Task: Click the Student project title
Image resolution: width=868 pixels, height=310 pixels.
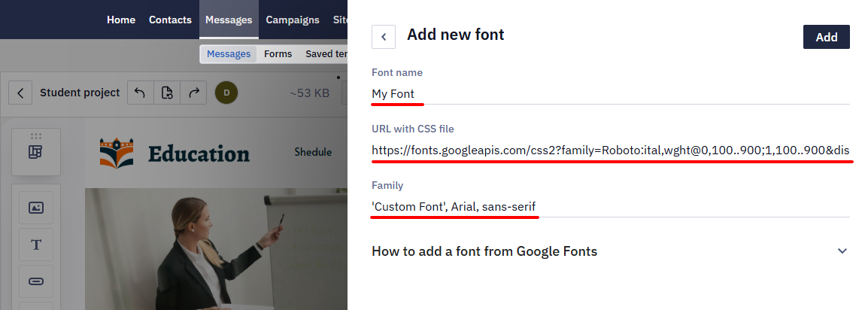Action: [x=80, y=93]
